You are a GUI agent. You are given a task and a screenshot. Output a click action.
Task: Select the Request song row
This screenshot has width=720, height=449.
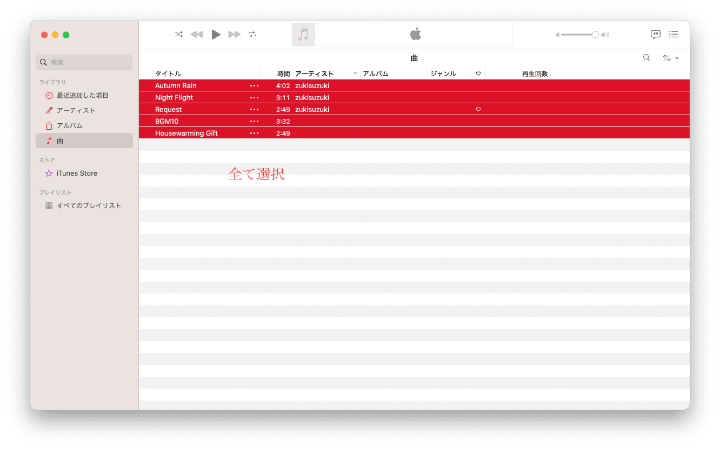414,109
